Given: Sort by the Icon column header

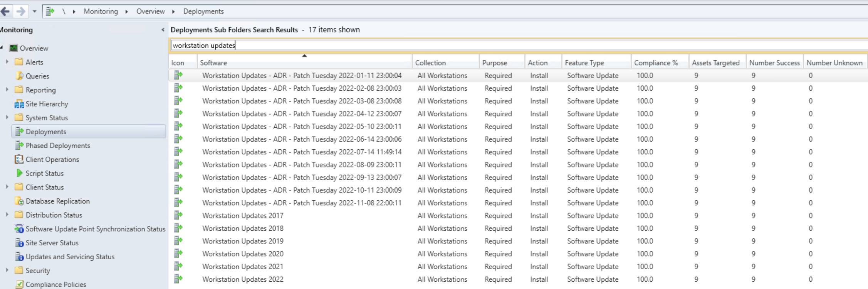Looking at the screenshot, I should pyautogui.click(x=183, y=63).
